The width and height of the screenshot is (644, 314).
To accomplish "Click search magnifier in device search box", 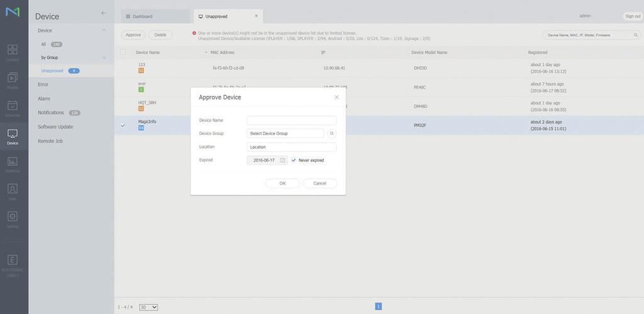I will tap(635, 35).
